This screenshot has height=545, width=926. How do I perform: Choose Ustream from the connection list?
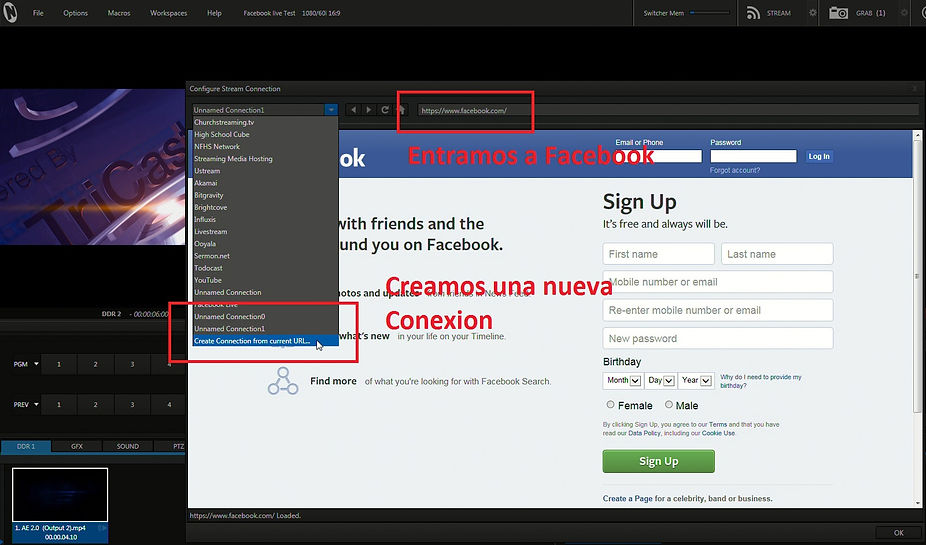click(265, 171)
